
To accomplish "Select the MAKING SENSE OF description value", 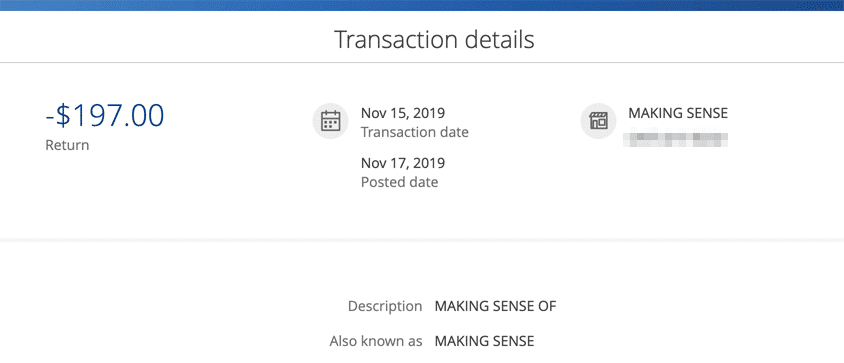I will click(x=495, y=306).
